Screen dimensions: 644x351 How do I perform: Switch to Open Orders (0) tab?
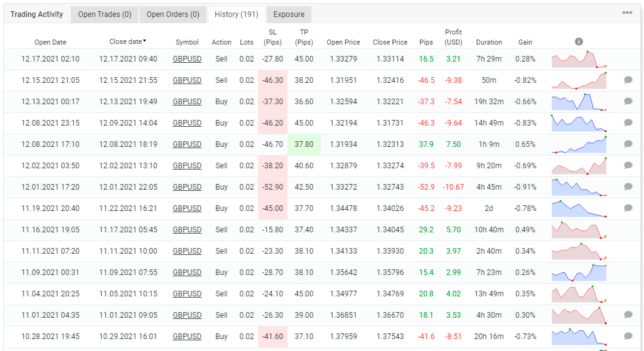[x=173, y=14]
